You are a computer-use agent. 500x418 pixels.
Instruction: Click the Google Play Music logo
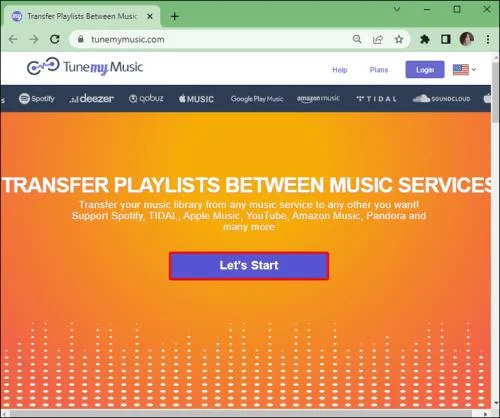(257, 99)
